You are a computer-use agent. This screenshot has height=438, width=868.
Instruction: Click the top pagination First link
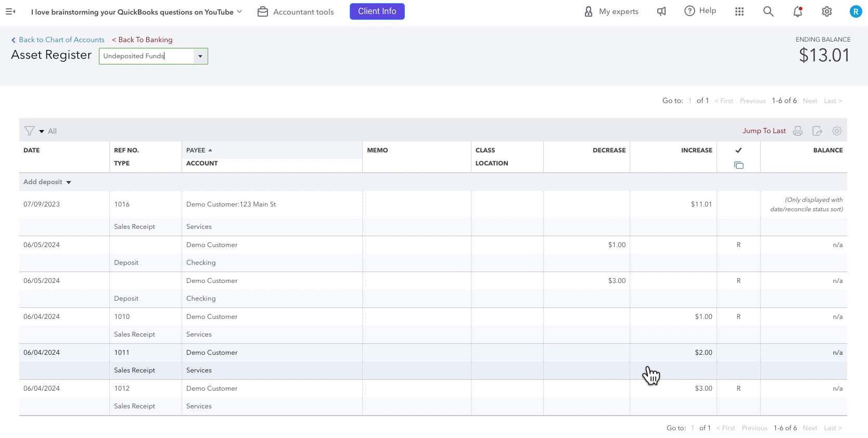click(724, 101)
